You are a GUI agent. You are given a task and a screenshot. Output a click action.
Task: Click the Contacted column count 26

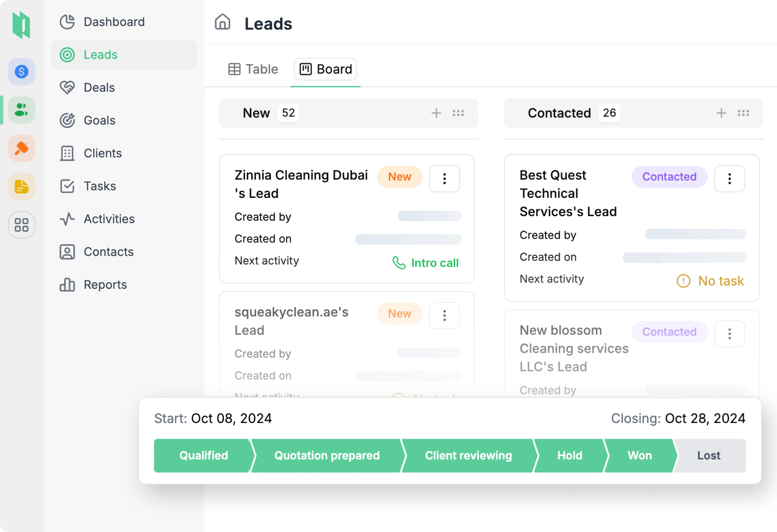point(609,113)
